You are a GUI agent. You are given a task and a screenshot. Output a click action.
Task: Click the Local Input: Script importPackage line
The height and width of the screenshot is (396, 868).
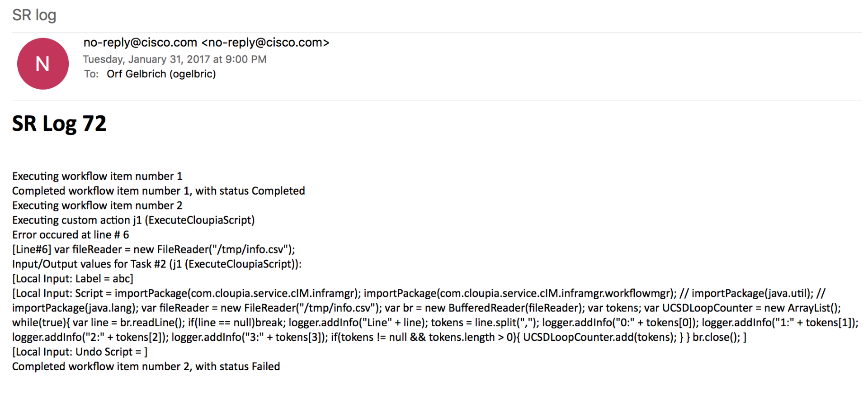[419, 293]
